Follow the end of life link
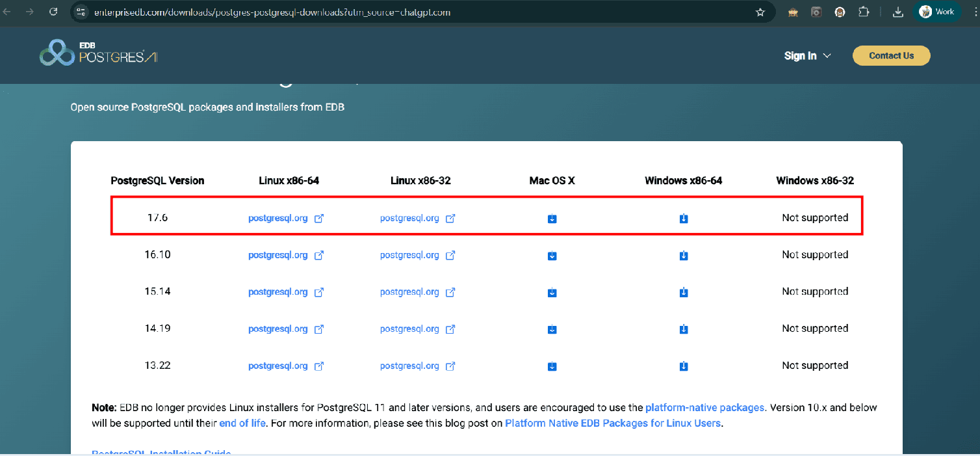This screenshot has width=980, height=456. point(242,423)
